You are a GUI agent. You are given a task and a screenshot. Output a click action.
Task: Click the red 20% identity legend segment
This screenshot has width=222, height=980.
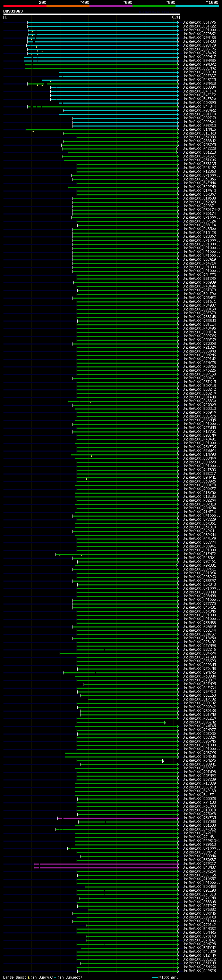25,6
